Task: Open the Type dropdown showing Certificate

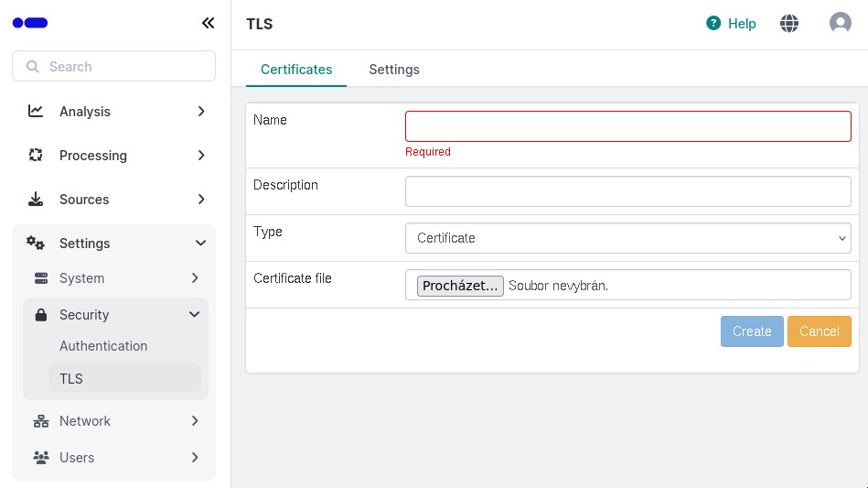Action: [627, 238]
